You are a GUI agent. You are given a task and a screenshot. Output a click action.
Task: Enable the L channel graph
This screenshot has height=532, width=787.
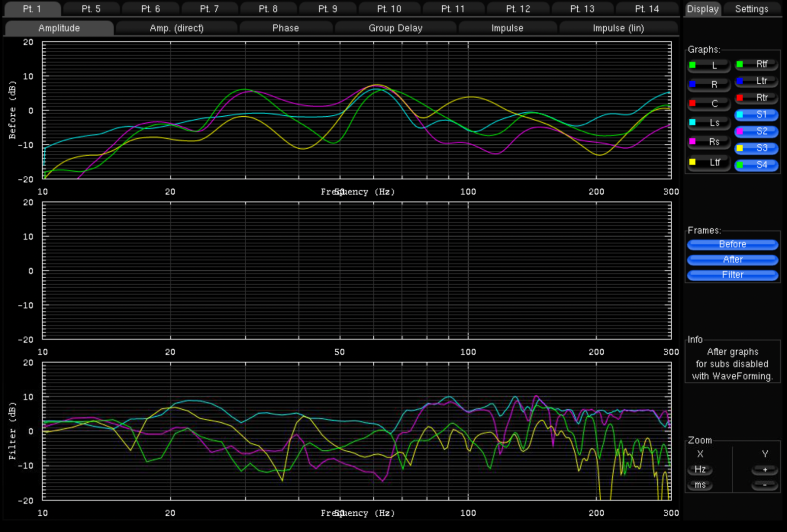(709, 66)
